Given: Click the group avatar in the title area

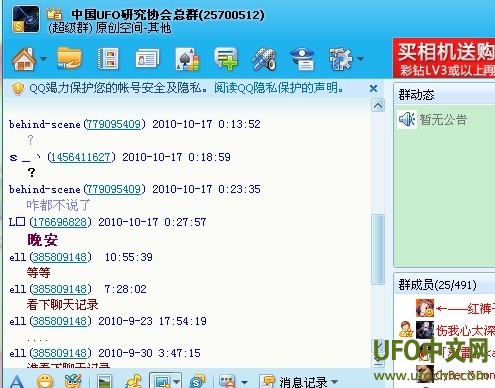Looking at the screenshot, I should click(x=26, y=20).
